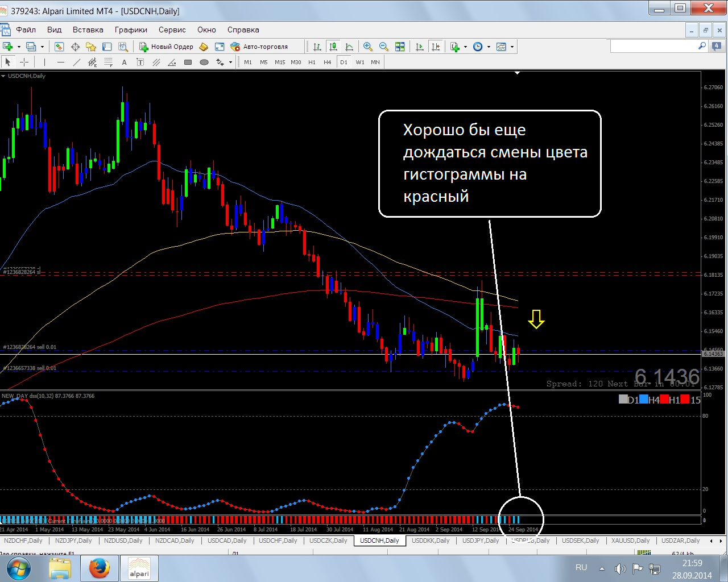Screen dimensions: 728x582
Task: Open the Сервис menu
Action: click(x=172, y=30)
